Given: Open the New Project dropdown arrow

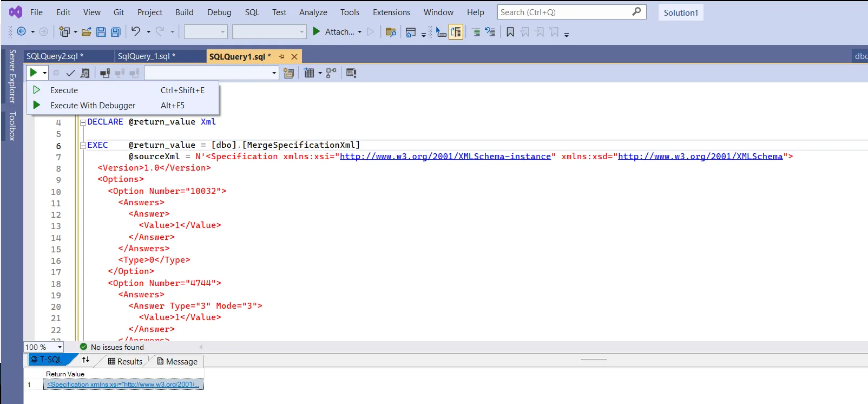Looking at the screenshot, I should 75,32.
